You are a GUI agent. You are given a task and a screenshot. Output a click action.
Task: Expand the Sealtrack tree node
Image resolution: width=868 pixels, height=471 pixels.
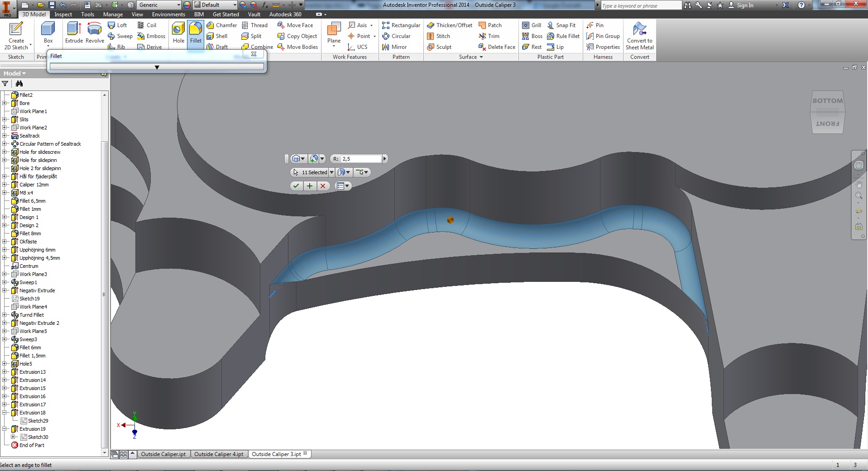click(x=5, y=136)
